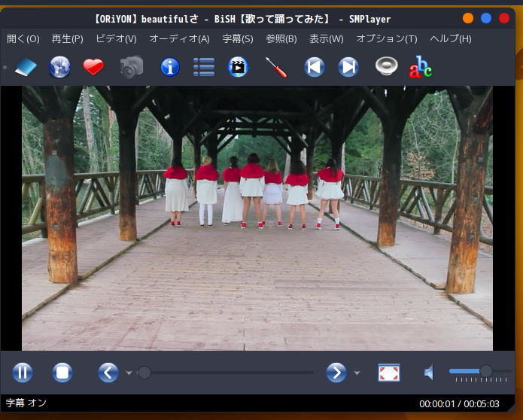
Task: Open the 開く(O) menu
Action: click(23, 39)
